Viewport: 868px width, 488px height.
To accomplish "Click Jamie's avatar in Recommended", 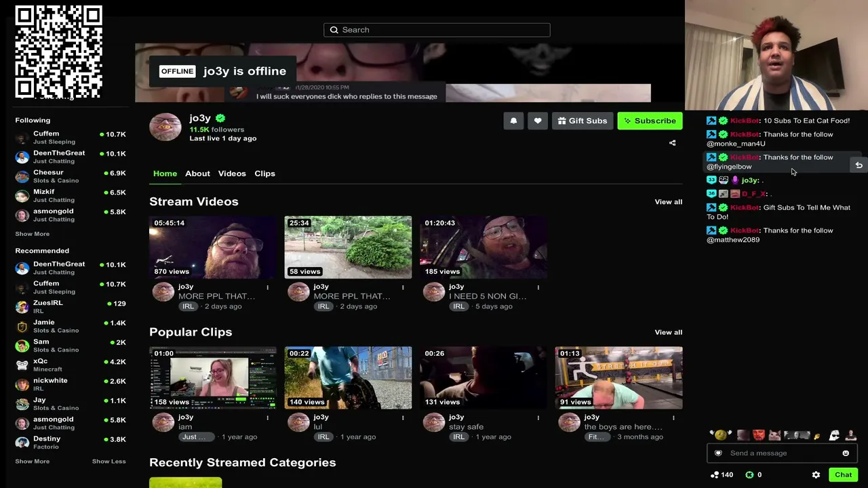I will 22,327.
